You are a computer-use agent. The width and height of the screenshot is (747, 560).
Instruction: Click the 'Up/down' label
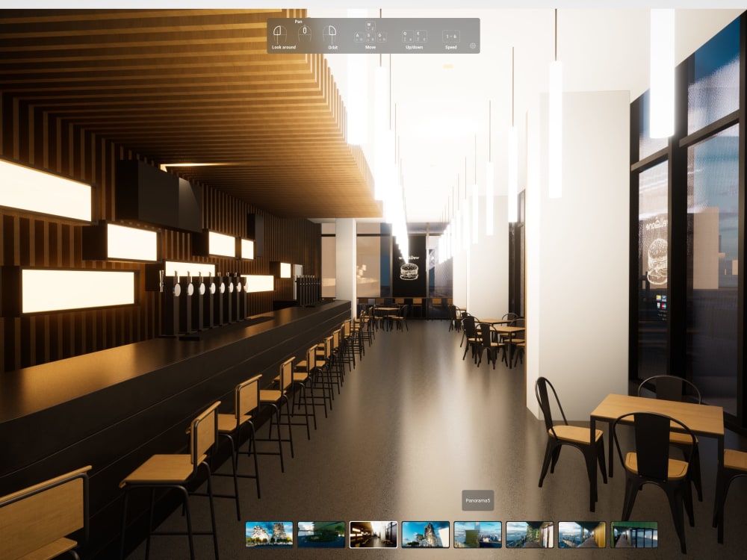click(x=415, y=47)
